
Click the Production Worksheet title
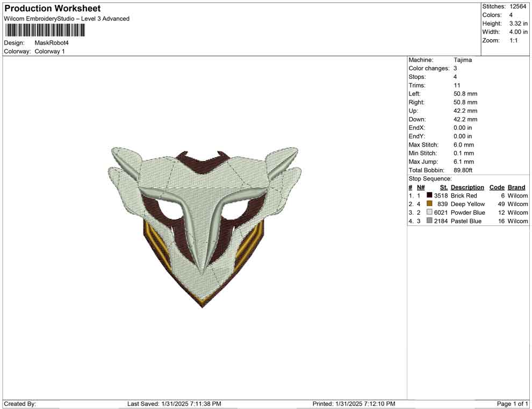click(x=52, y=9)
